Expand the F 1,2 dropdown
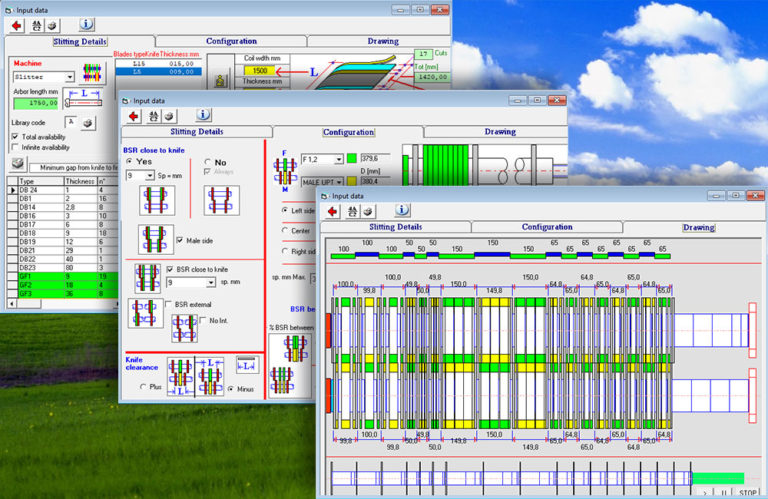This screenshot has height=499, width=768. pyautogui.click(x=338, y=159)
